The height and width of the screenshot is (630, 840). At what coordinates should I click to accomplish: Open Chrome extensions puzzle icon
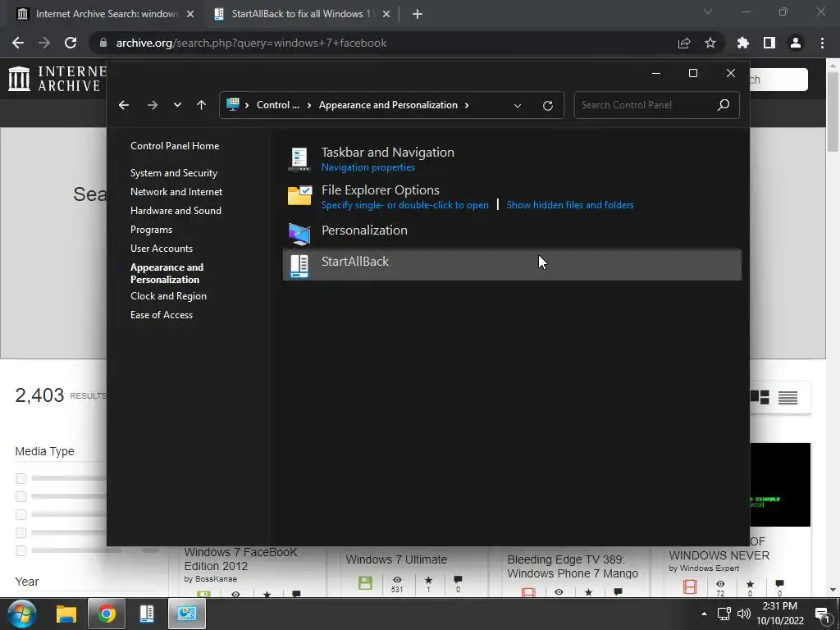(743, 43)
